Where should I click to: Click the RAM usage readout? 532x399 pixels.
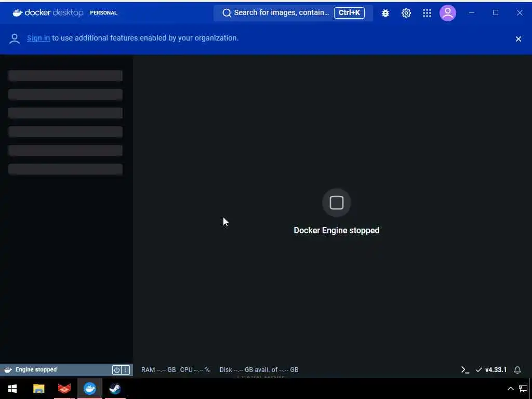(158, 370)
